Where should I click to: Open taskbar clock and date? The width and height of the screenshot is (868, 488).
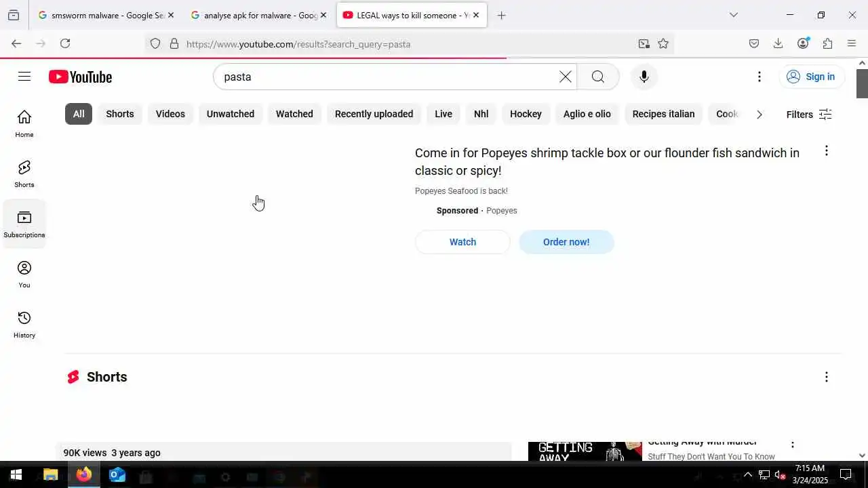tap(811, 474)
